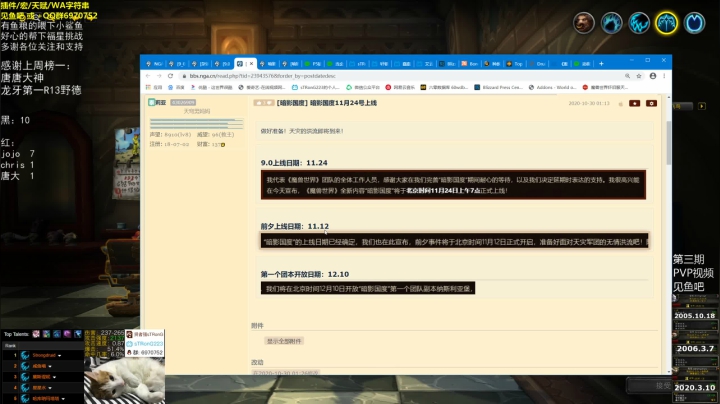Open the 应用 apps bookmark
This screenshot has width=720, height=404.
[154, 87]
